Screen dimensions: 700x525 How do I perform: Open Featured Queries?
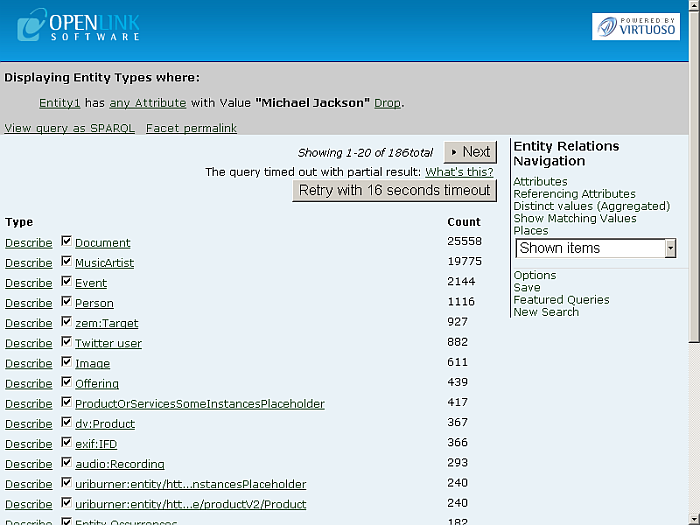tap(561, 300)
